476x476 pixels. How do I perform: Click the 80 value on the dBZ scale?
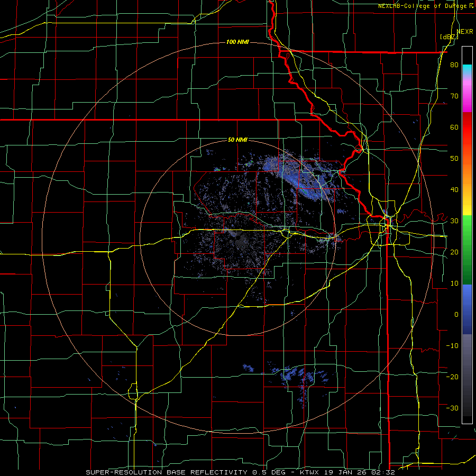pyautogui.click(x=454, y=65)
